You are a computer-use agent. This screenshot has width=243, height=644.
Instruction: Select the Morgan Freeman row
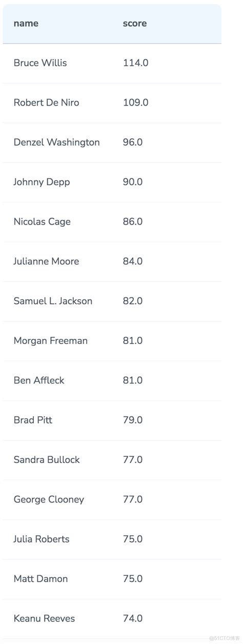tap(112, 341)
